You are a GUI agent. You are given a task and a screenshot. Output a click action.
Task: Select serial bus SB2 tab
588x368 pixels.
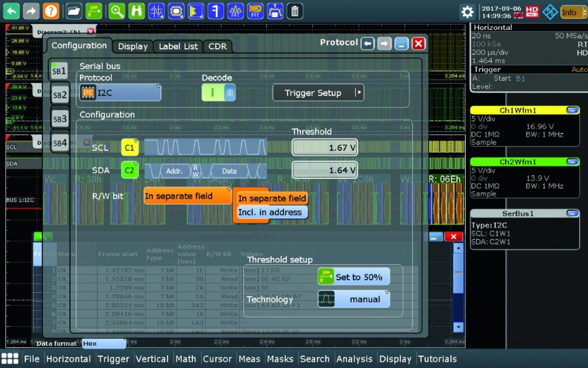pos(60,95)
